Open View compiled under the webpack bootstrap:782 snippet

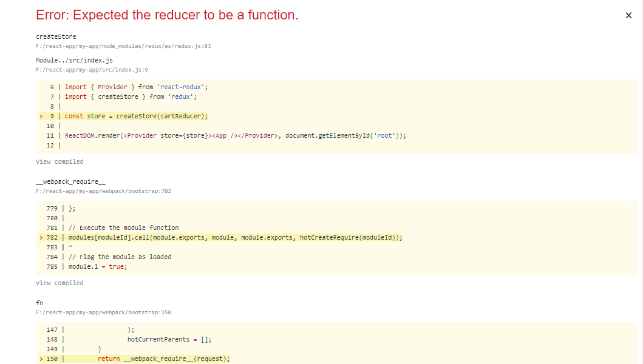tap(60, 283)
